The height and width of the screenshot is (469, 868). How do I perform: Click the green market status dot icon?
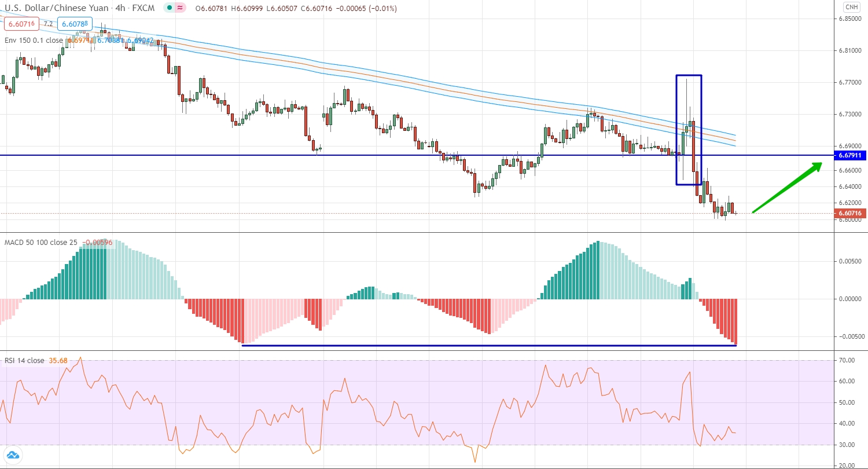[168, 8]
